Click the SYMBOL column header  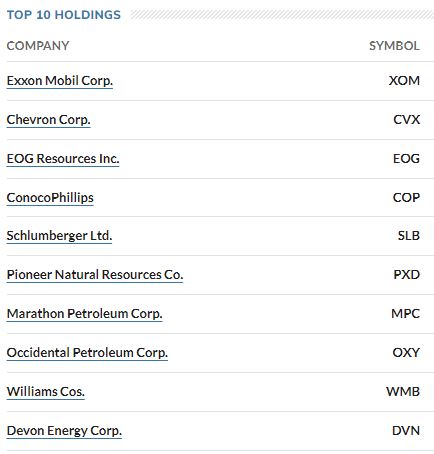coord(394,46)
